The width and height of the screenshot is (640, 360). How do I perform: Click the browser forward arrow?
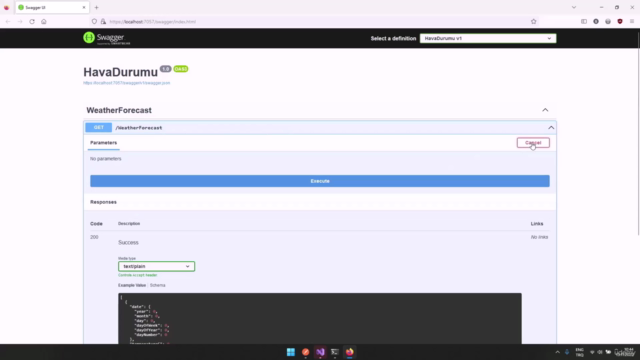20,22
